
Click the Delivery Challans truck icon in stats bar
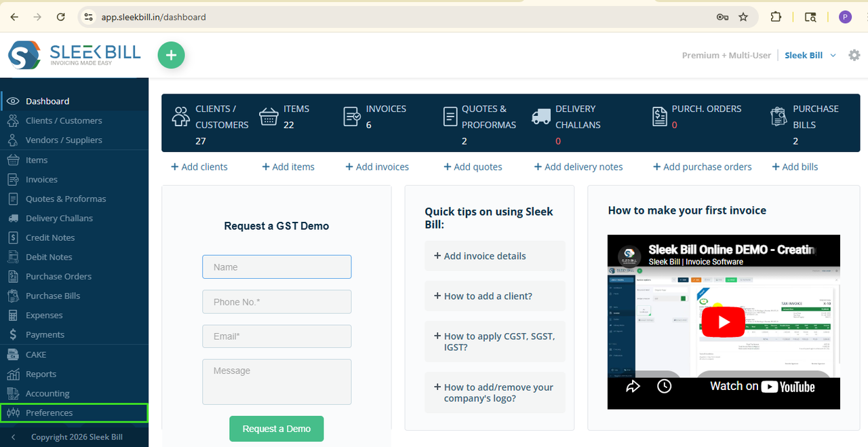point(541,117)
